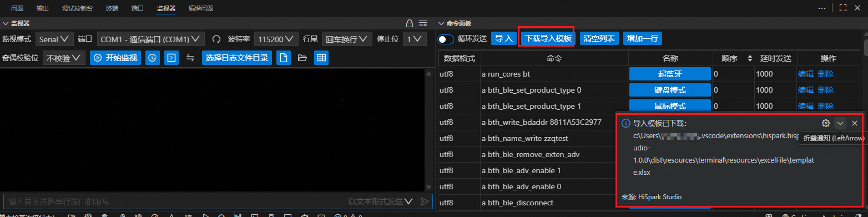Image resolution: width=868 pixels, height=217 pixels.
Task: Refresh the serial port list
Action: click(x=216, y=39)
